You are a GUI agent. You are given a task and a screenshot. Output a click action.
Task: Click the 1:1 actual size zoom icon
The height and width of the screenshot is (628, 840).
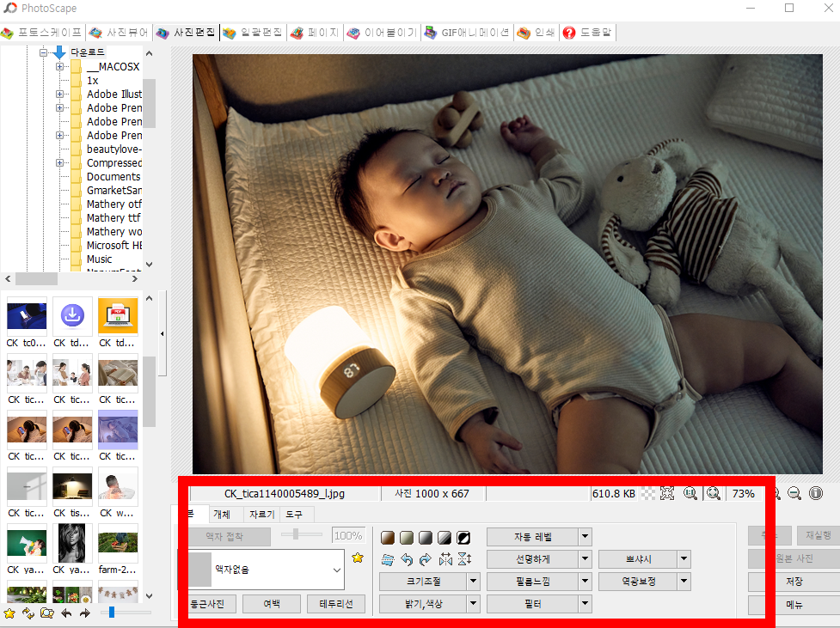click(690, 493)
